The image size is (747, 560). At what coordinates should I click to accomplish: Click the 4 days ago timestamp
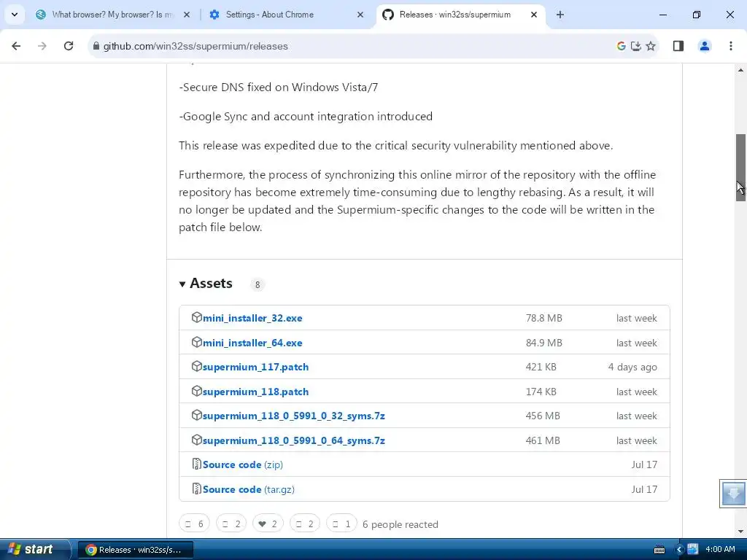pyautogui.click(x=632, y=367)
